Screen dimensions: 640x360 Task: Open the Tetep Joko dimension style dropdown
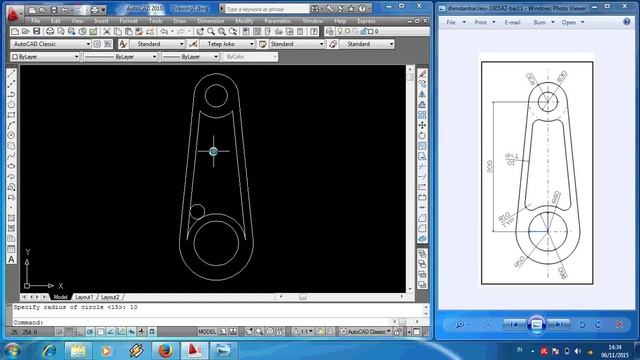click(x=227, y=44)
